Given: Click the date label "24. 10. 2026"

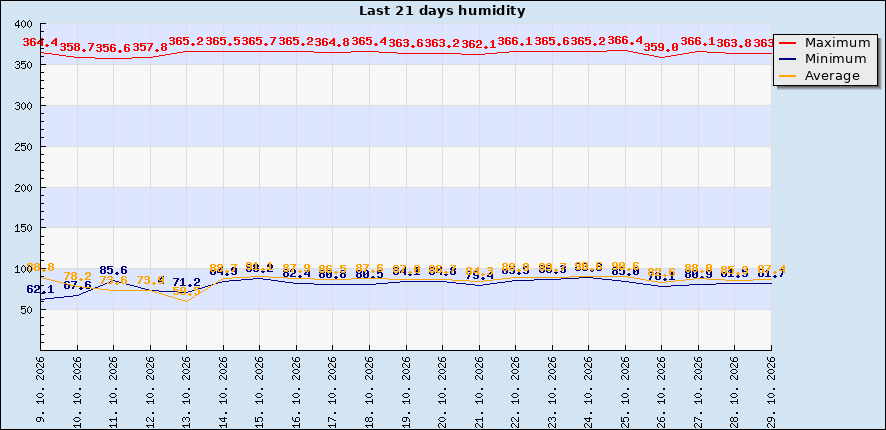Looking at the screenshot, I should coord(589,390).
